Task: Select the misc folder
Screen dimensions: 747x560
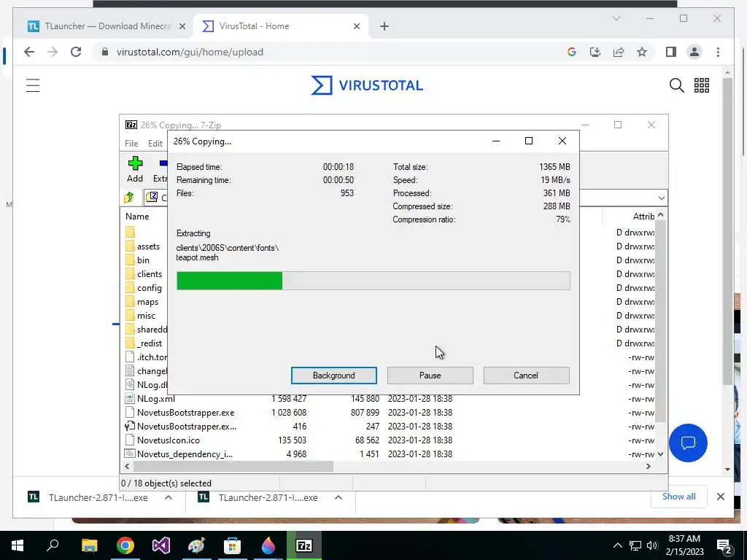Action: [146, 315]
